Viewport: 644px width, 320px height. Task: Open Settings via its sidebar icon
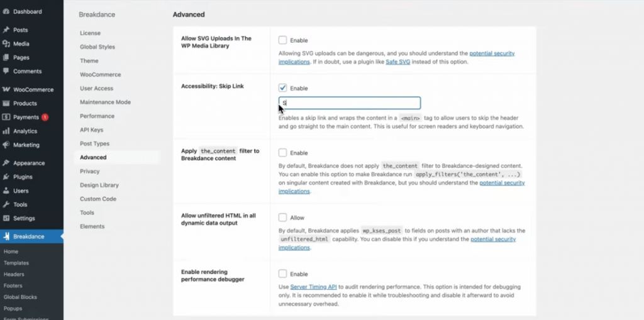(6, 219)
